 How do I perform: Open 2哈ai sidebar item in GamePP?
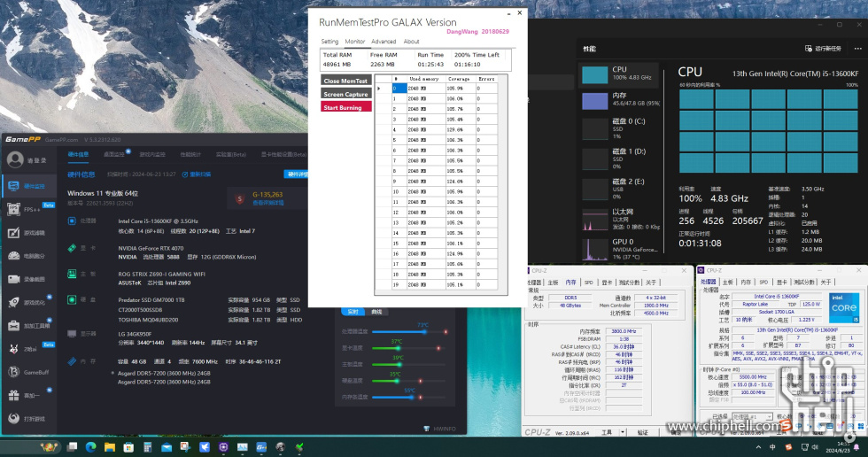click(x=28, y=349)
